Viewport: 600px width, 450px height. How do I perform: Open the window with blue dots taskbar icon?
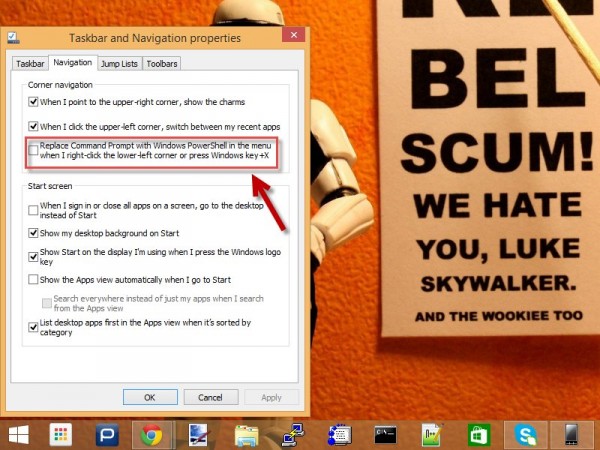pos(339,435)
